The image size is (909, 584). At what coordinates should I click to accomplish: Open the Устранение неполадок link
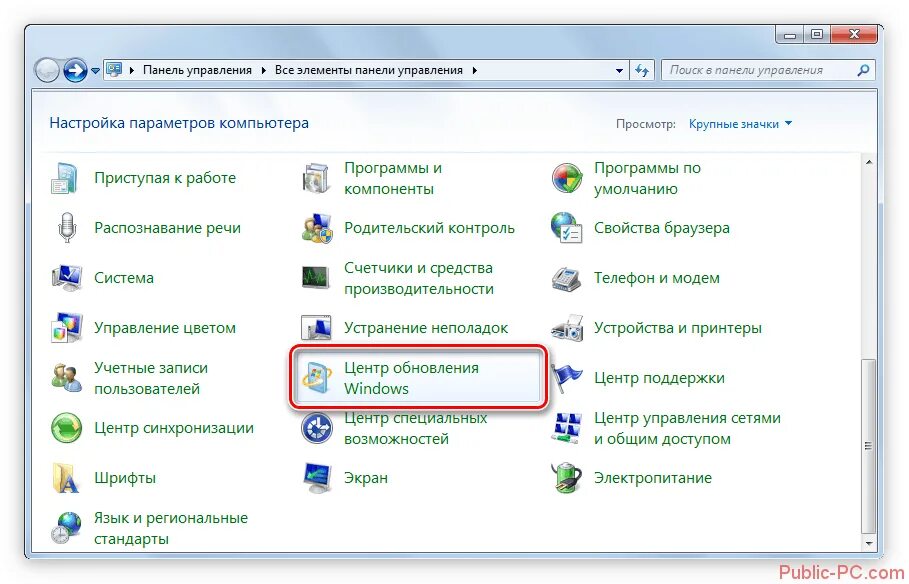[x=426, y=328]
